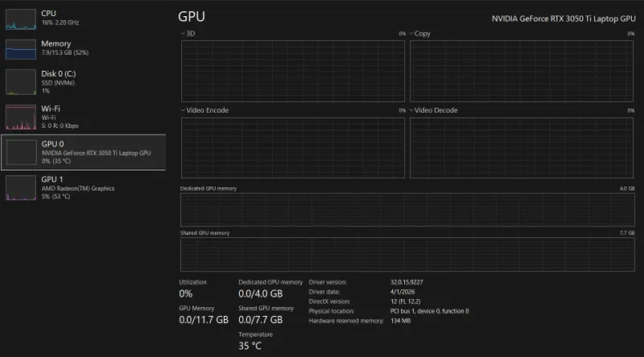Click GPU Memory 0.0/11.7 GB value

tap(204, 320)
